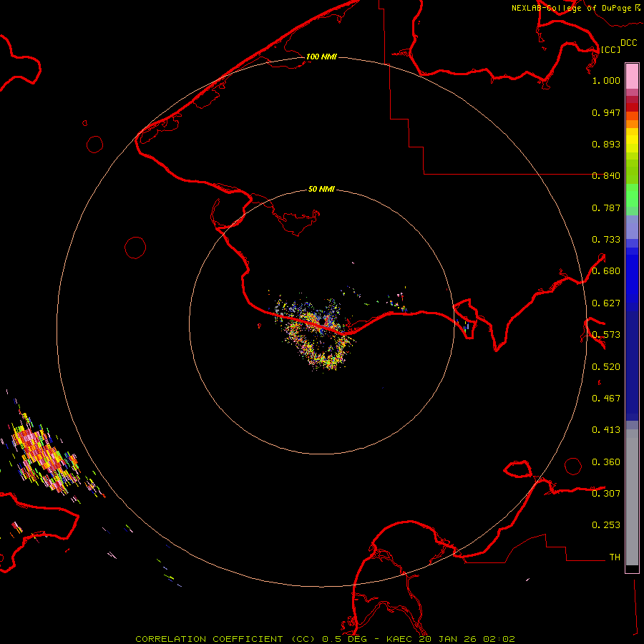This screenshot has height=644, width=644.
Task: Click the 0.947 value on color scale
Action: pos(606,112)
